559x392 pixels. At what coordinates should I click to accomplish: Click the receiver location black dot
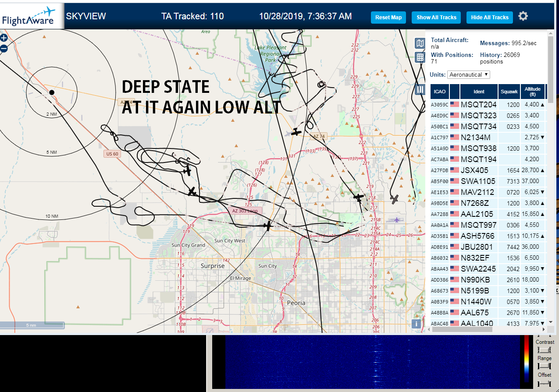click(52, 92)
